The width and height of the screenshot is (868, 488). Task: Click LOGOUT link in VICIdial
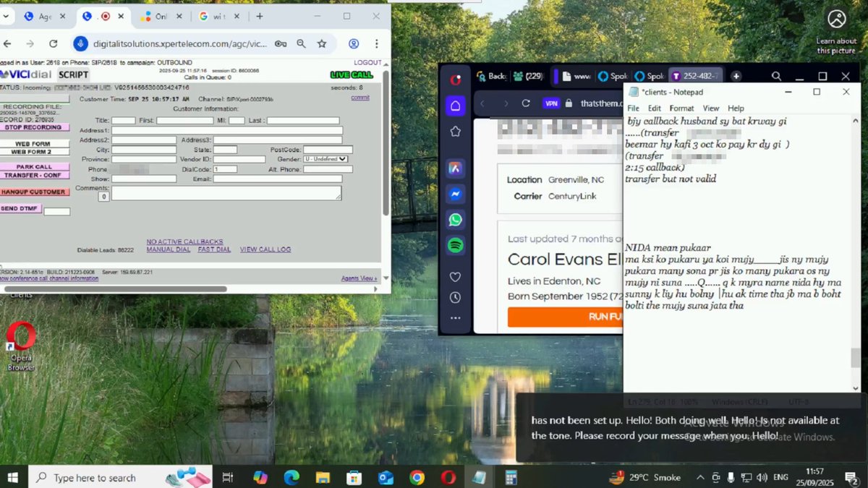tap(367, 63)
